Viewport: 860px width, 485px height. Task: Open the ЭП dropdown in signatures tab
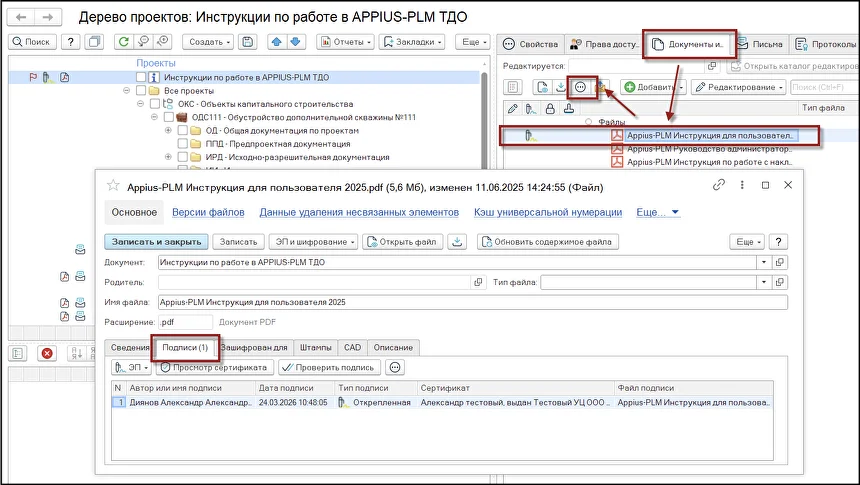(x=132, y=368)
